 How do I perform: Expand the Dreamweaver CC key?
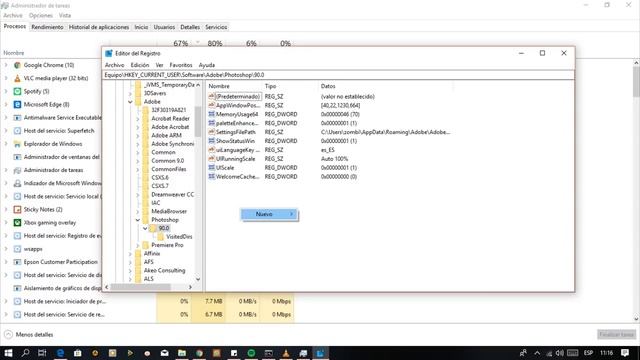[x=138, y=194]
